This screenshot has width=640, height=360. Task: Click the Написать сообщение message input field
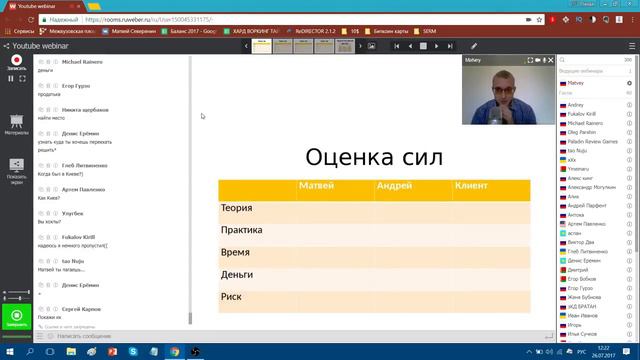coord(298,336)
